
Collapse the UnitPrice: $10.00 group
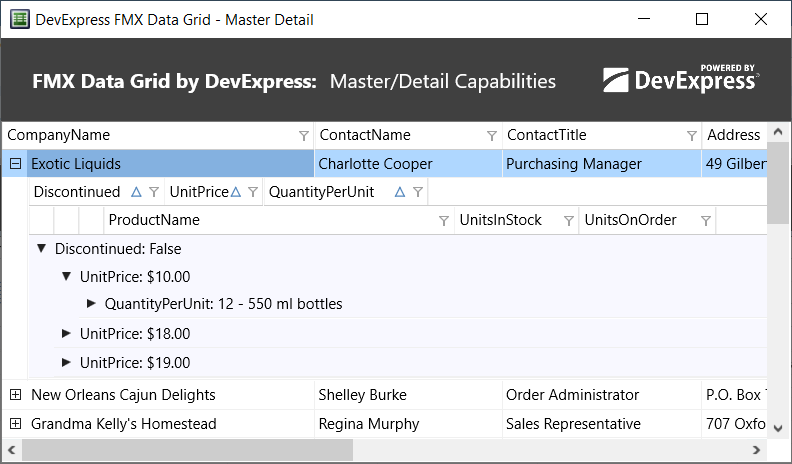pyautogui.click(x=66, y=276)
